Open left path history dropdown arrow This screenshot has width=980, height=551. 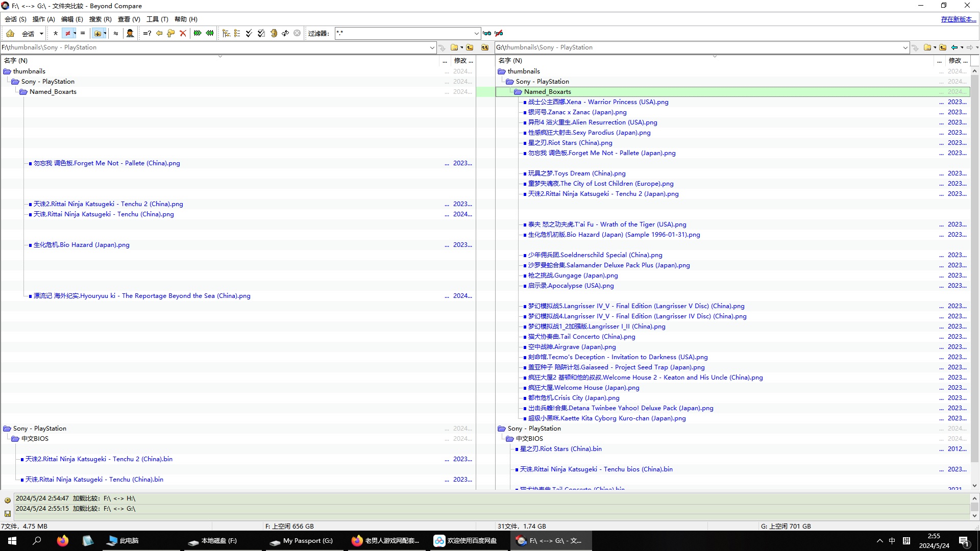432,47
